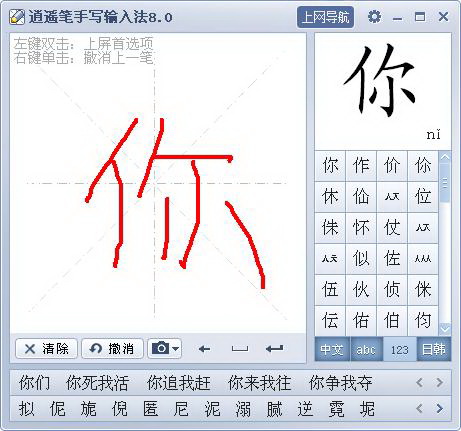The image size is (461, 431).
Task: Open the 上网导航 menu button
Action: pos(325,17)
